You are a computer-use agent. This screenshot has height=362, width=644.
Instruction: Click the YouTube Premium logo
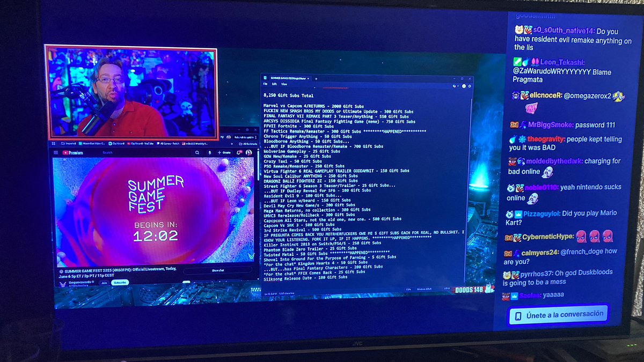point(73,153)
